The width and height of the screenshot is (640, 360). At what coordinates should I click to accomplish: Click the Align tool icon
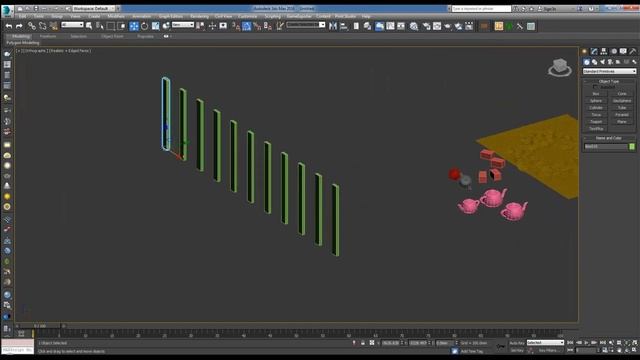point(344,26)
